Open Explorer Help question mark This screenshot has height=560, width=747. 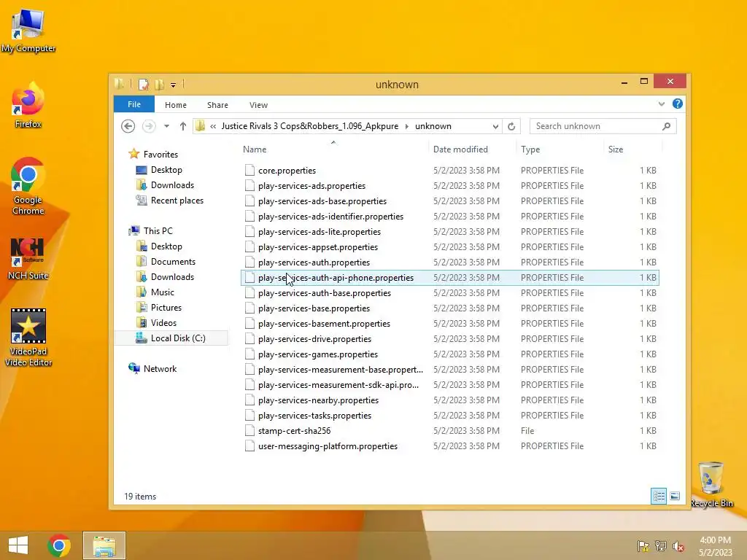pyautogui.click(x=678, y=104)
